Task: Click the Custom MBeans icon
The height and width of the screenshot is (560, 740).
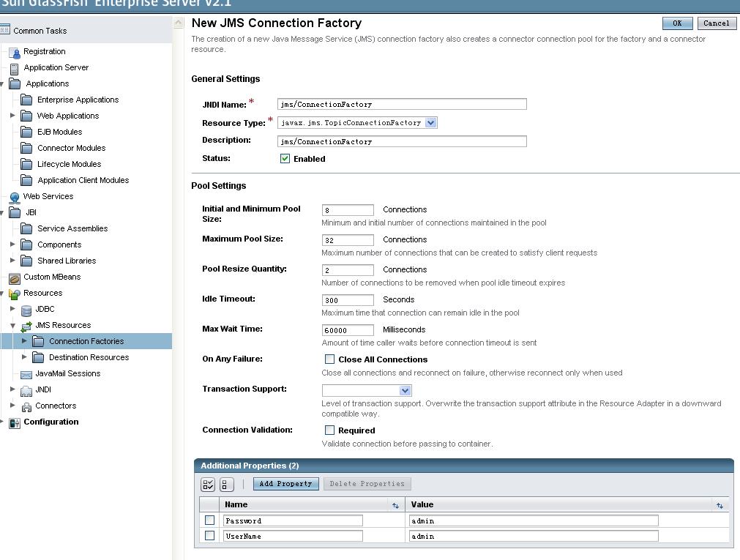Action: point(15,277)
